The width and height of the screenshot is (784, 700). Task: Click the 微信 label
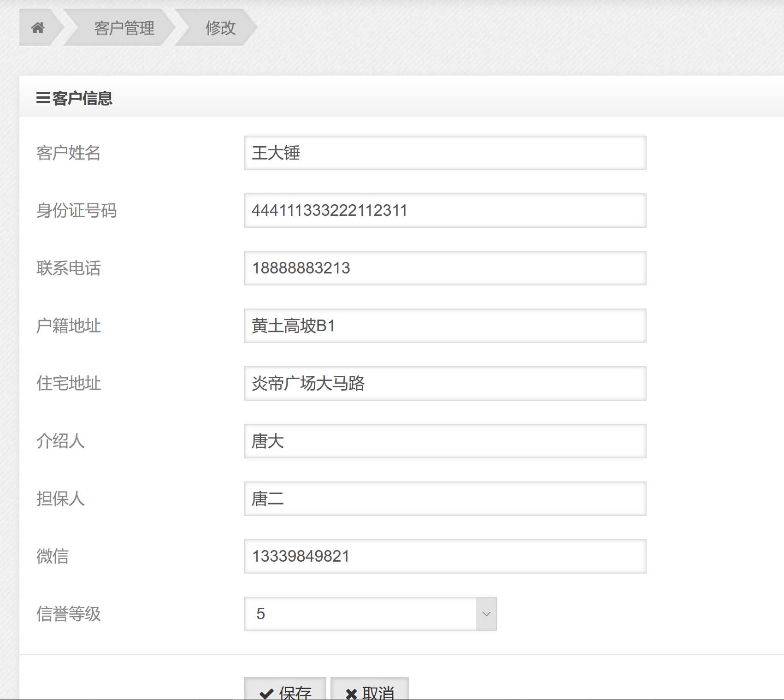pyautogui.click(x=53, y=556)
